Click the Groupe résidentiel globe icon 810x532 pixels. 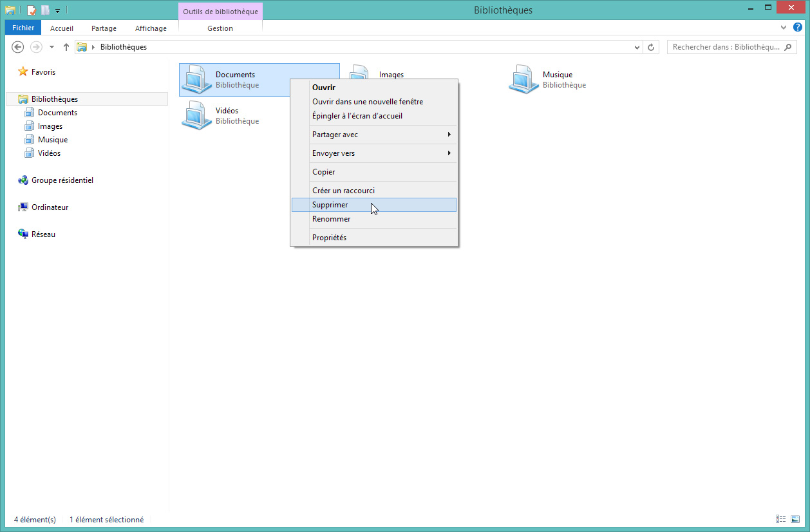[x=23, y=180]
